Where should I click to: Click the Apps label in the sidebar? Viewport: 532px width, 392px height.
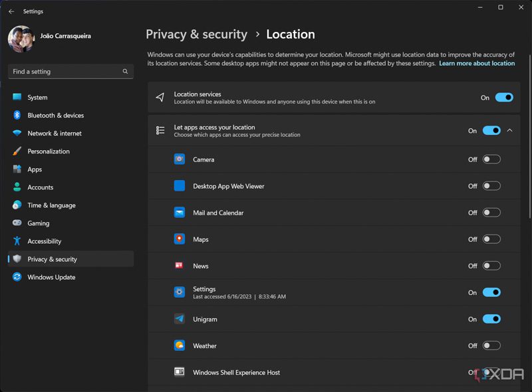click(x=35, y=169)
